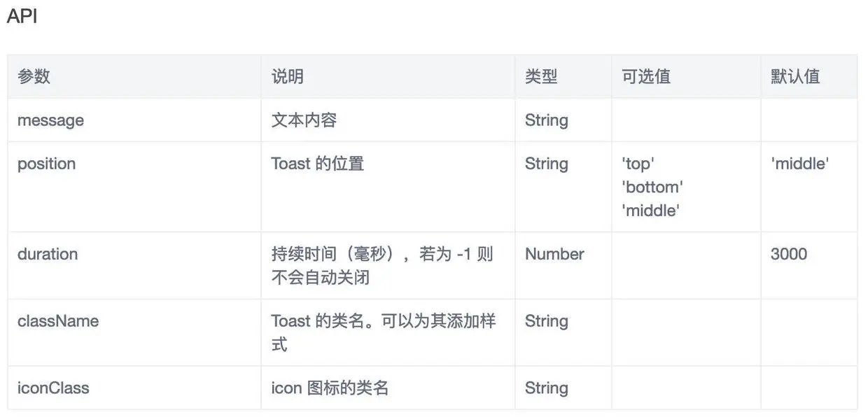
Task: Click the 3000 default duration value
Action: (788, 254)
